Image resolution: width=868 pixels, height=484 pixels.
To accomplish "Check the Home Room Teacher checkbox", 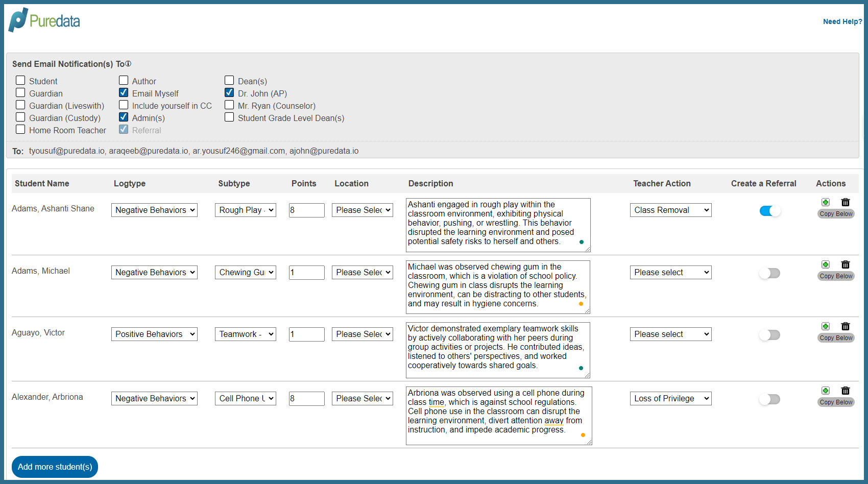I will click(x=20, y=129).
